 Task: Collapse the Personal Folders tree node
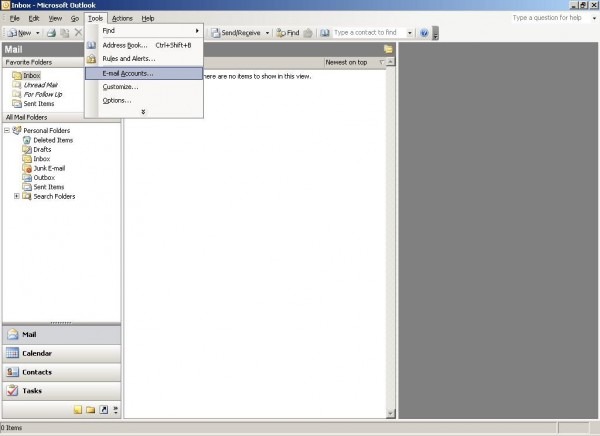7,131
